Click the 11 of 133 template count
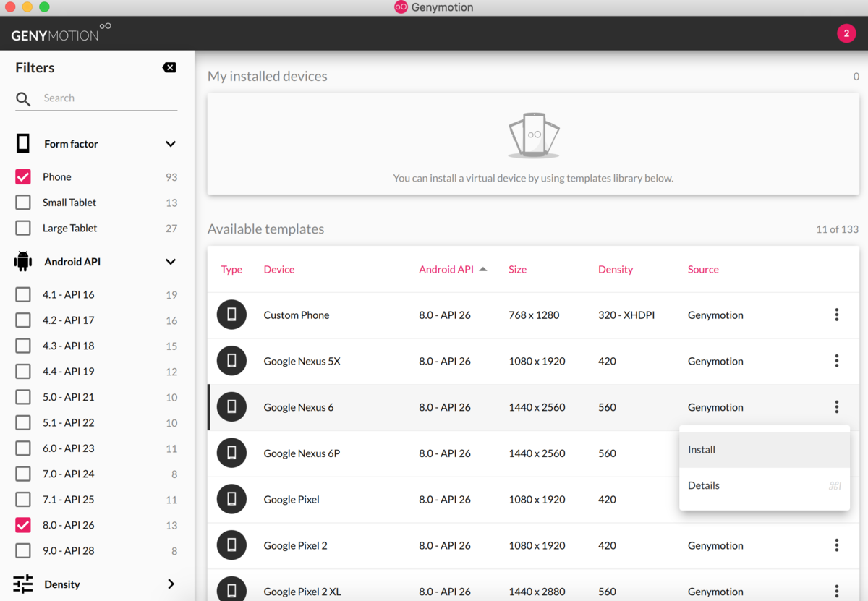The height and width of the screenshot is (601, 868). pyautogui.click(x=838, y=229)
